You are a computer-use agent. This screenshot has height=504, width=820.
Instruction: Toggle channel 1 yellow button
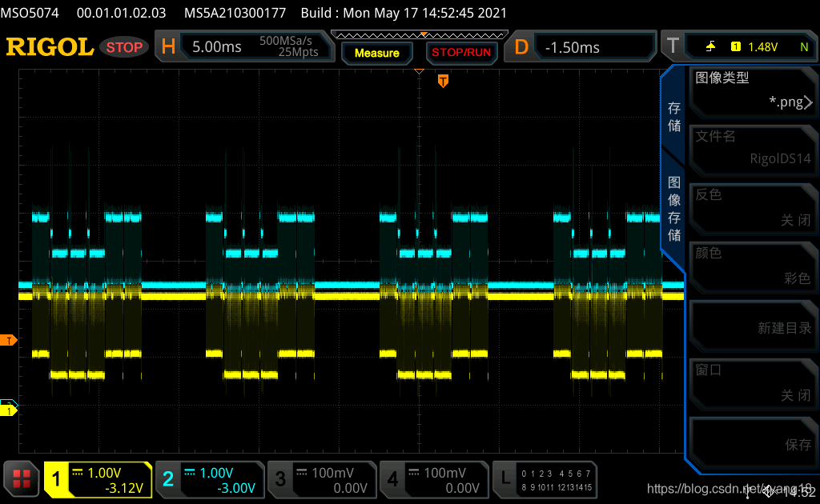[x=98, y=479]
